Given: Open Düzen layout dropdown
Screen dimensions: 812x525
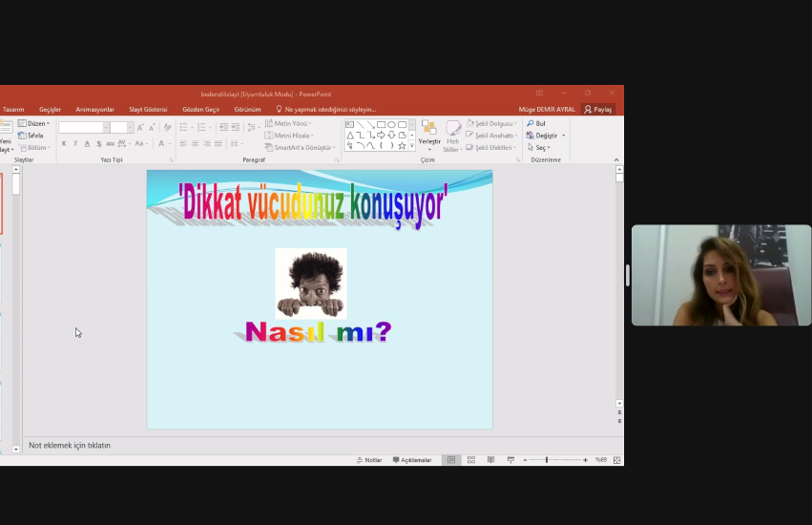Looking at the screenshot, I should pyautogui.click(x=34, y=123).
